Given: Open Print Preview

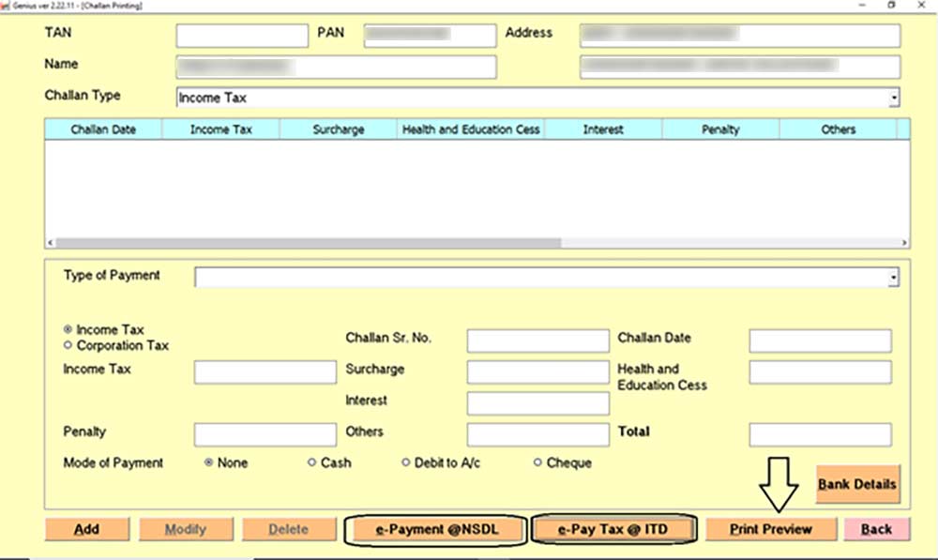Looking at the screenshot, I should tap(770, 529).
